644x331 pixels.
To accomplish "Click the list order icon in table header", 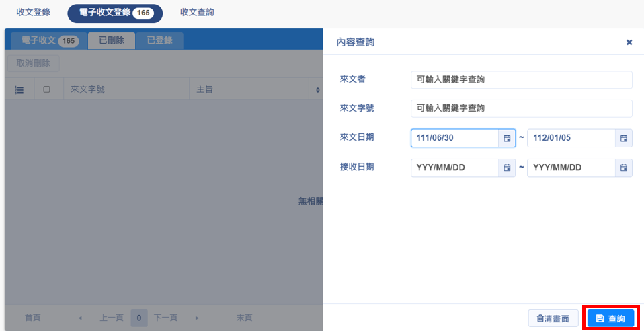I will point(19,89).
